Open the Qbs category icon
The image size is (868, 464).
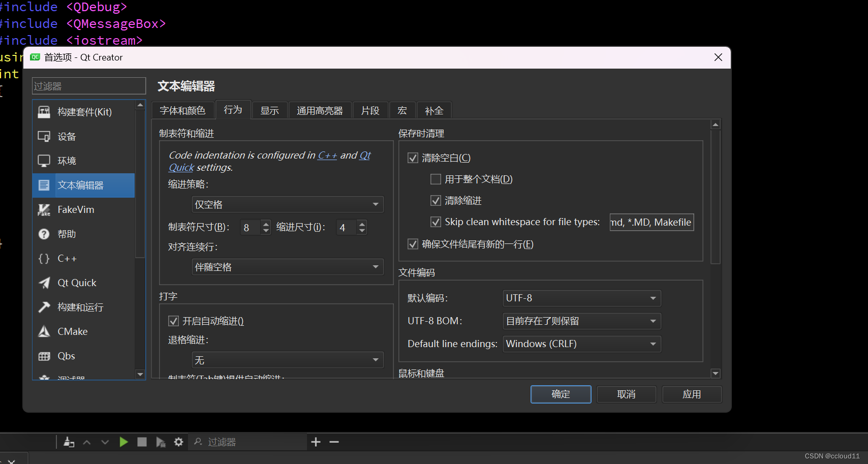click(44, 356)
